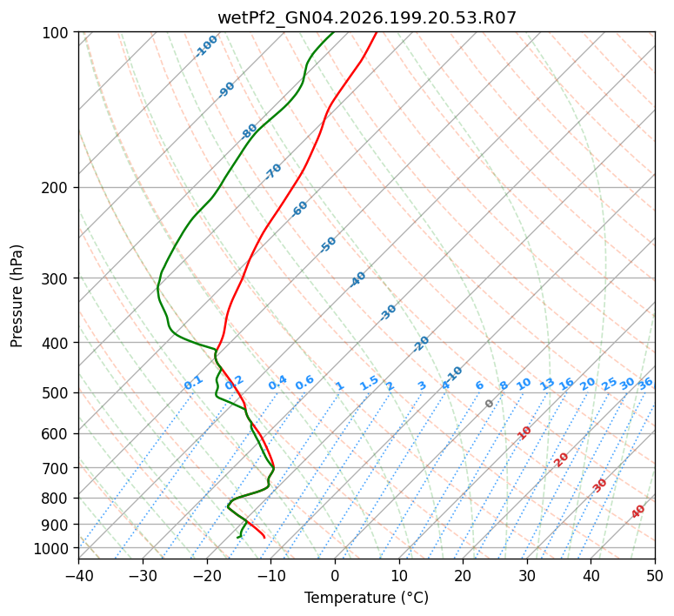Click the green dewpoint curve at 300 hPa
Image resolution: width=674 pixels, height=616 pixels.
[160, 278]
